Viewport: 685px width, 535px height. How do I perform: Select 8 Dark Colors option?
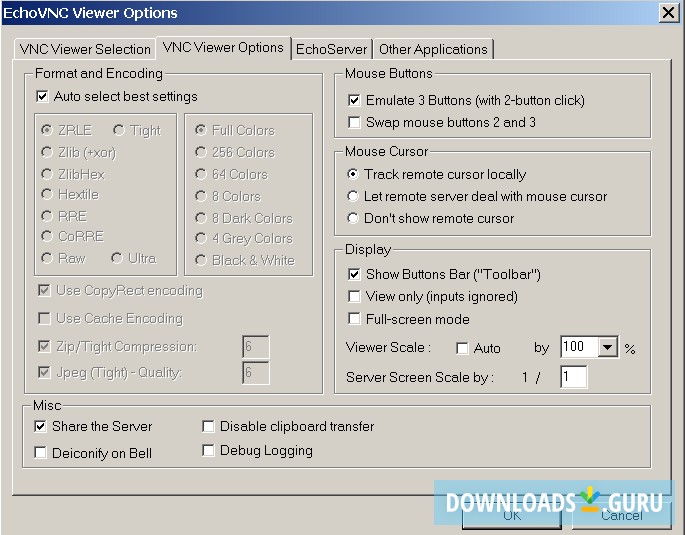201,218
